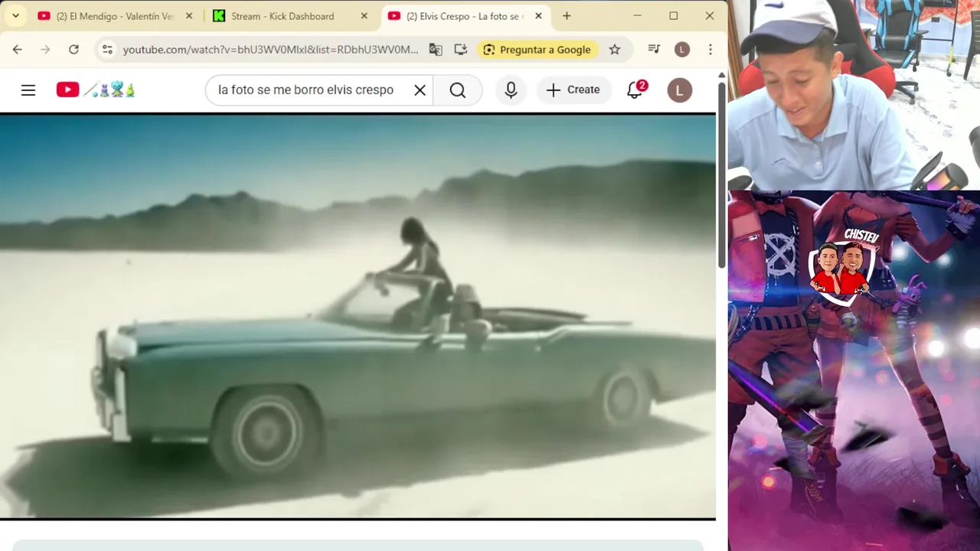The image size is (980, 551).
Task: Open YouTube notifications bell
Action: [635, 90]
